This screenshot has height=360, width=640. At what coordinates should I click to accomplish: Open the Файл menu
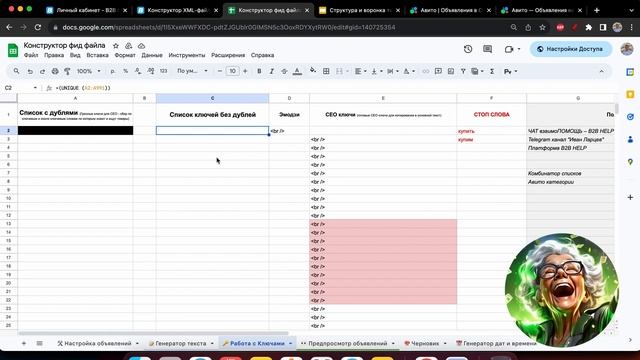click(x=31, y=55)
